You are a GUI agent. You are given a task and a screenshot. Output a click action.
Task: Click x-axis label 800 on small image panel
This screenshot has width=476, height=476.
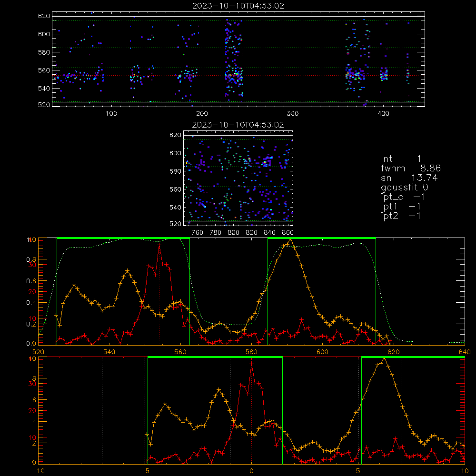click(233, 233)
